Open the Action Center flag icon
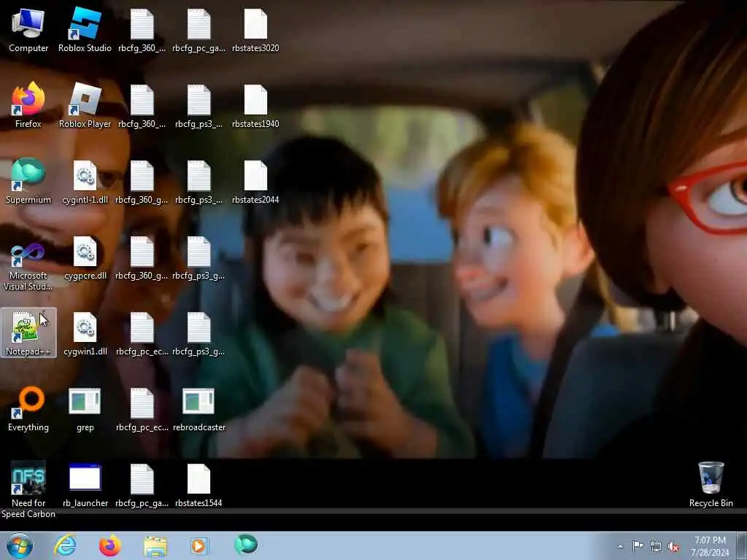This screenshot has width=747, height=560. tap(638, 546)
